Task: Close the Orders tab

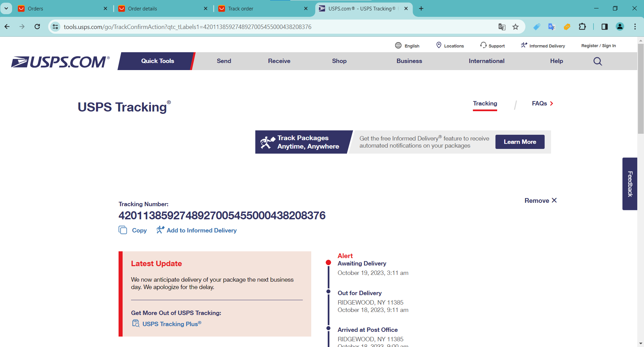Action: click(x=105, y=8)
